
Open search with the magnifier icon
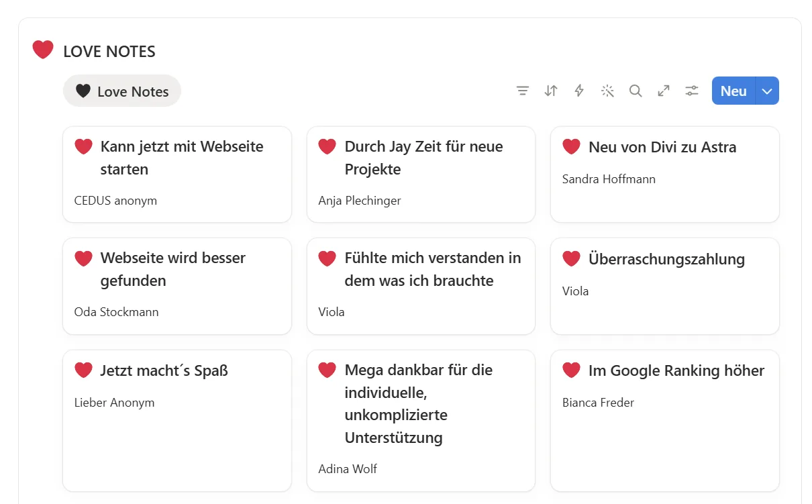point(636,91)
